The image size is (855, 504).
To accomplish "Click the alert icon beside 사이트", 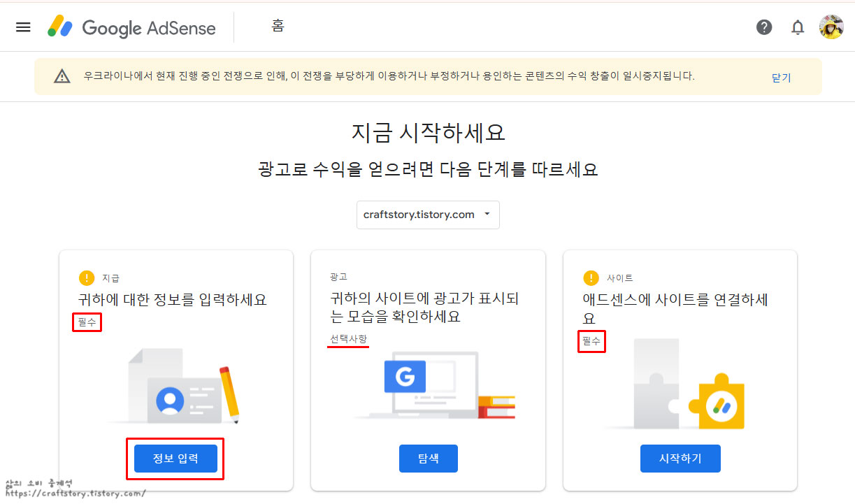I will 591,278.
